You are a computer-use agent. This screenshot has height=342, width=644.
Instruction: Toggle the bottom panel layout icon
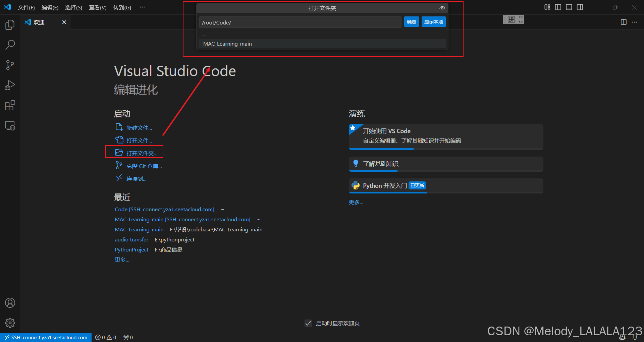(x=569, y=7)
